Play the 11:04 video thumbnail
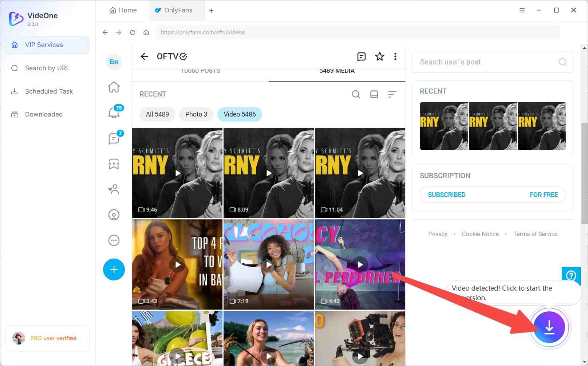Screen dimensions: 588x366 (360, 173)
